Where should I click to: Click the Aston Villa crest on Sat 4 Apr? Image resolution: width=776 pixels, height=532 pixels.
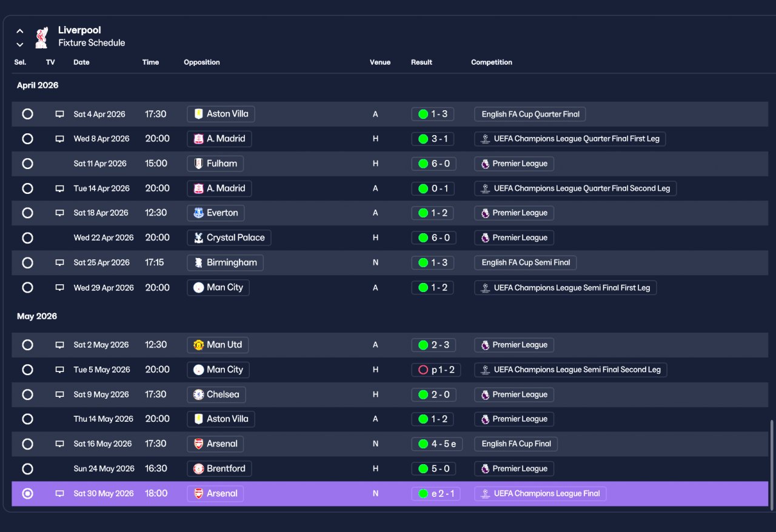(x=198, y=114)
